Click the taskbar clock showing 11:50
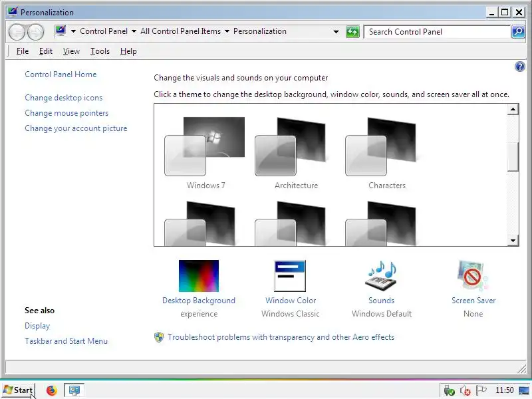This screenshot has width=532, height=399. coord(504,390)
